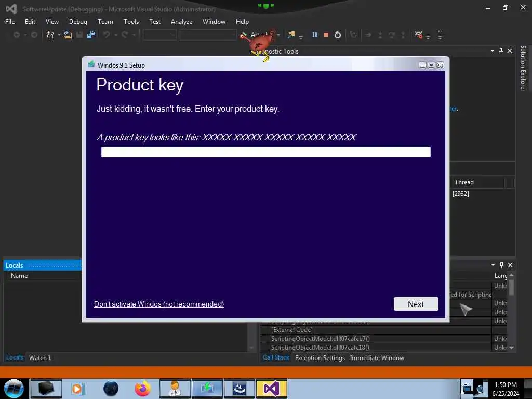This screenshot has width=532, height=399.
Task: Open the Solution Explorer side tab
Action: pos(523,68)
